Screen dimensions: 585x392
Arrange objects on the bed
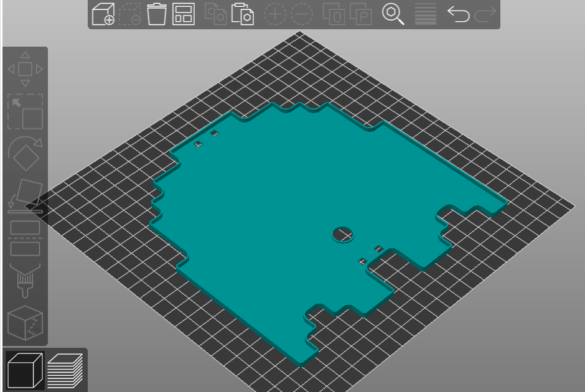coord(184,14)
